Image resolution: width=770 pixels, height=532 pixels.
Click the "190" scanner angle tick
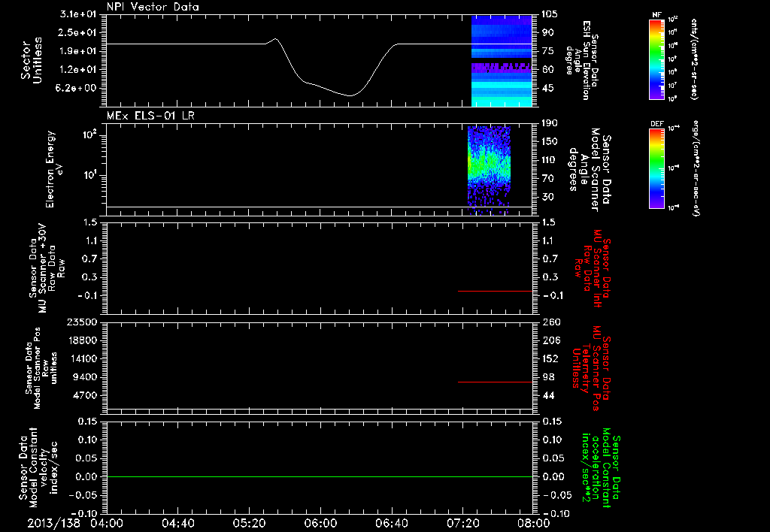tap(550, 123)
